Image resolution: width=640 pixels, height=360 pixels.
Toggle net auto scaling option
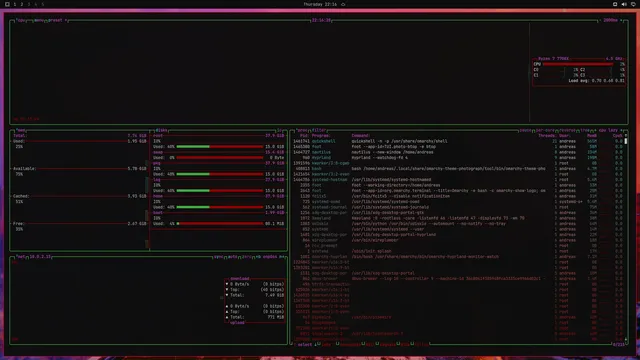click(232, 257)
